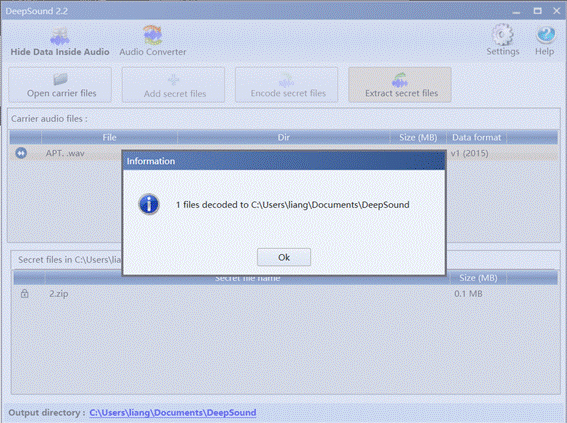Click the Information dialog title bar

click(x=284, y=161)
